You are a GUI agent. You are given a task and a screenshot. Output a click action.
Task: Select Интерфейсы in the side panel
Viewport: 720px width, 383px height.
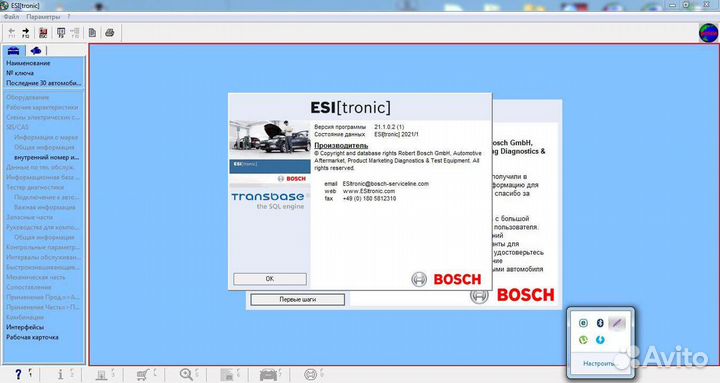coord(25,327)
